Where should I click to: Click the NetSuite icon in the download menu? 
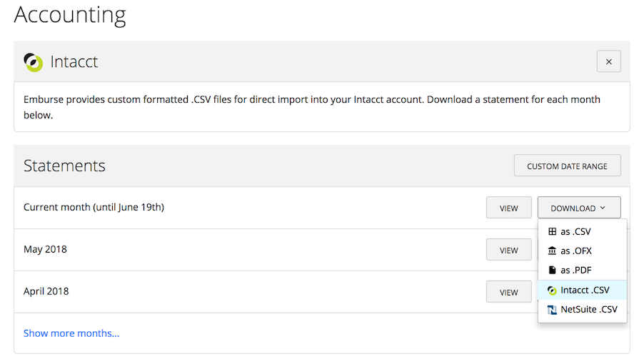click(x=552, y=310)
